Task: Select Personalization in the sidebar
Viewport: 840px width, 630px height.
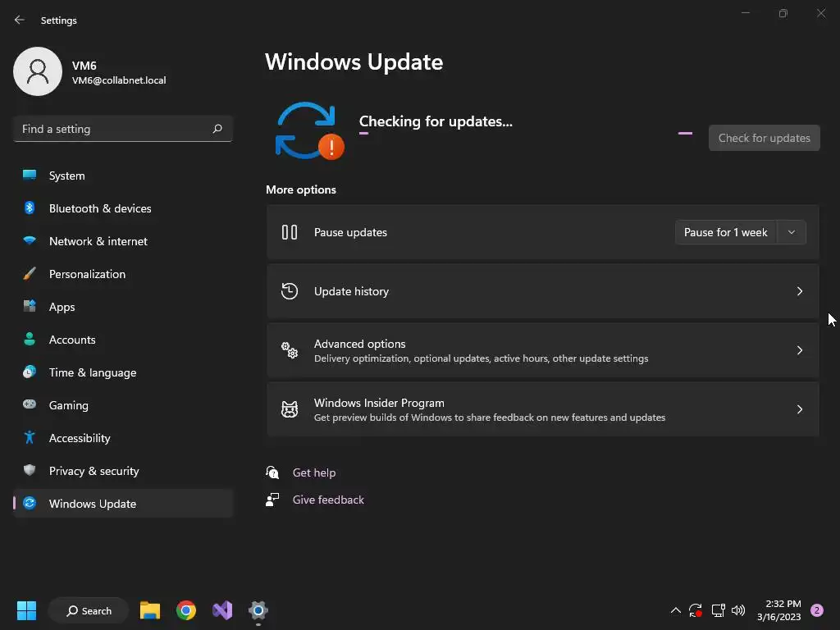Action: [123, 274]
